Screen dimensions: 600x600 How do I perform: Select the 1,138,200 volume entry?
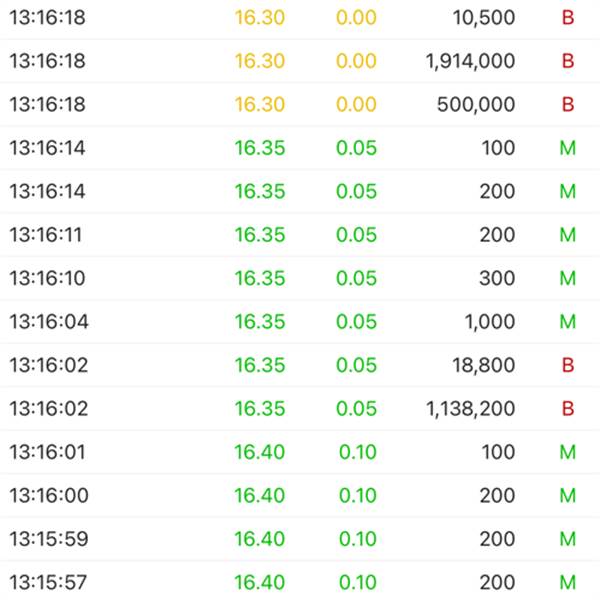click(470, 409)
